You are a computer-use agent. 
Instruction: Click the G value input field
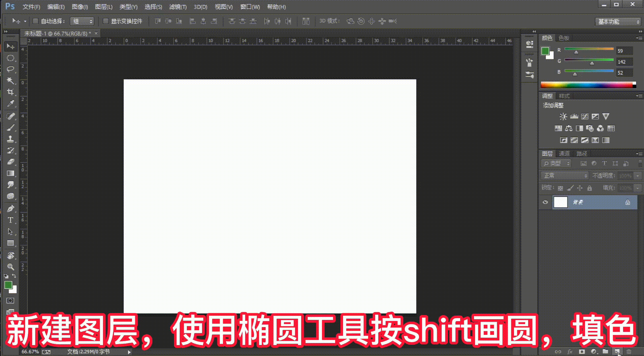click(625, 62)
